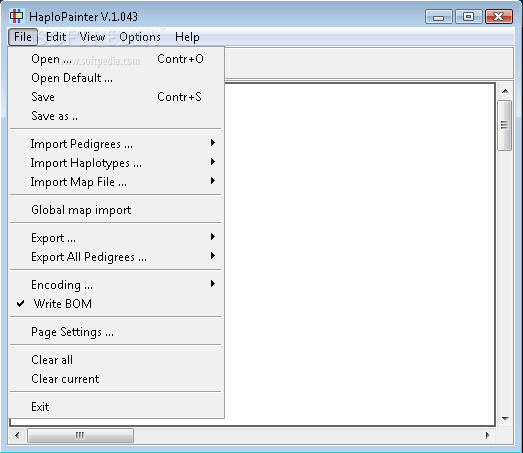
Task: Expand Encoding ... submenu arrow
Action: [x=213, y=284]
